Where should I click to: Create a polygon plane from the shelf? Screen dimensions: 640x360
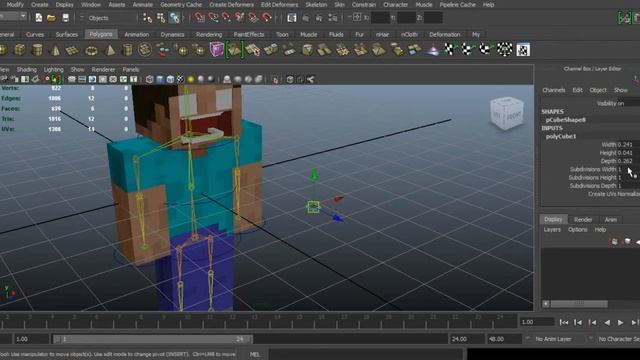pos(72,50)
